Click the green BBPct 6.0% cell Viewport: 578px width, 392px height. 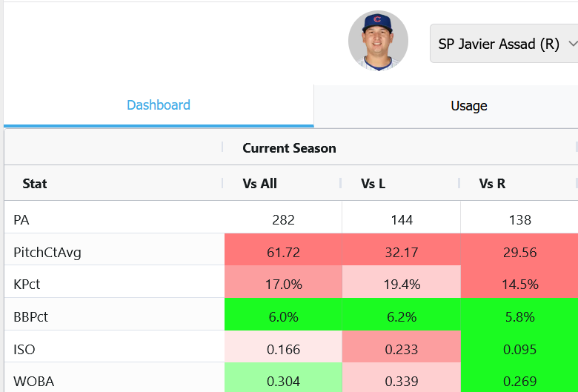[283, 316]
